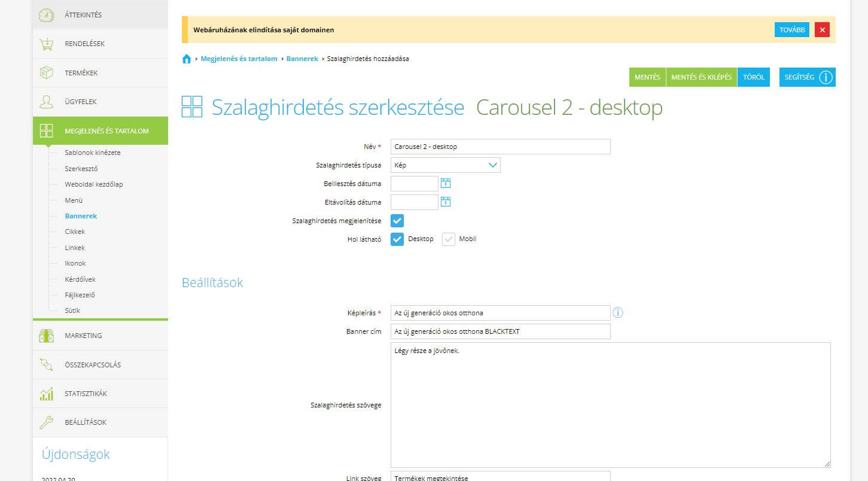The image size is (868, 481).
Task: Click the Mentés save button
Action: [x=647, y=77]
